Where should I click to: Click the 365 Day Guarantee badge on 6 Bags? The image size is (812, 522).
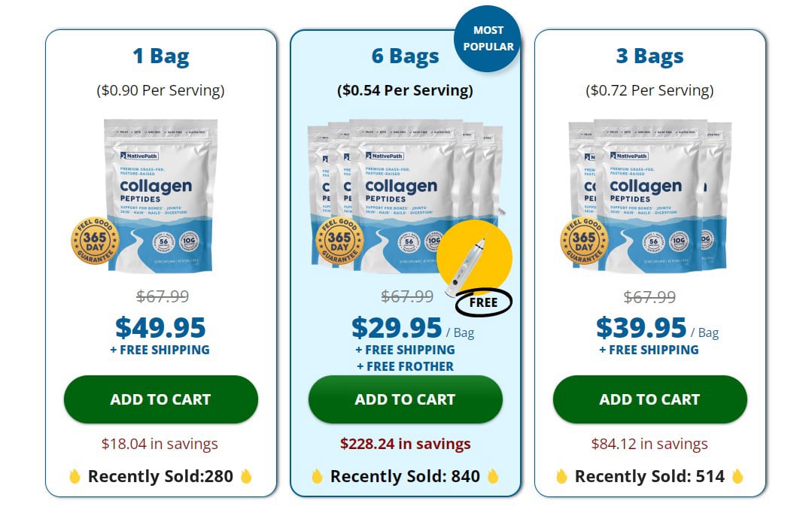(x=339, y=241)
